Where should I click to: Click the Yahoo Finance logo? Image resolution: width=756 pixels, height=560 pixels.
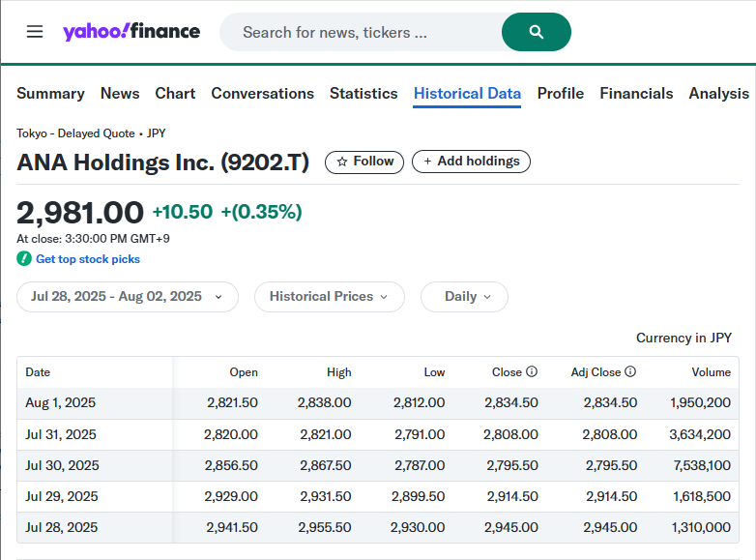tap(131, 32)
